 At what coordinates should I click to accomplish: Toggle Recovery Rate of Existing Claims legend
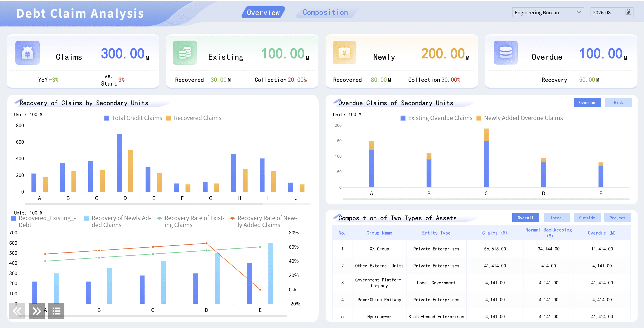(191, 221)
